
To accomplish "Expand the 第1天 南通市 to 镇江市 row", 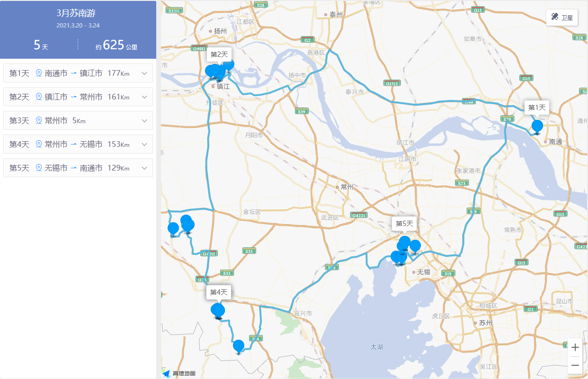I will [x=144, y=73].
